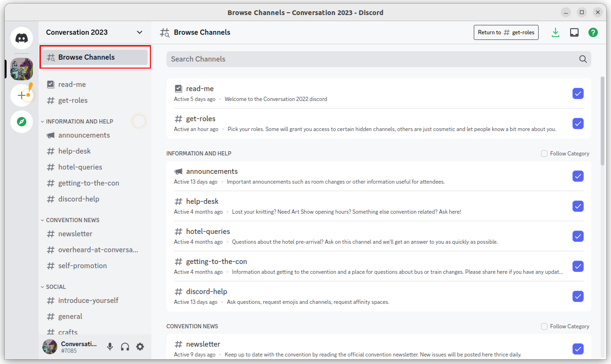Open hotel-queries channel in sidebar
The height and width of the screenshot is (364, 611).
point(95,167)
